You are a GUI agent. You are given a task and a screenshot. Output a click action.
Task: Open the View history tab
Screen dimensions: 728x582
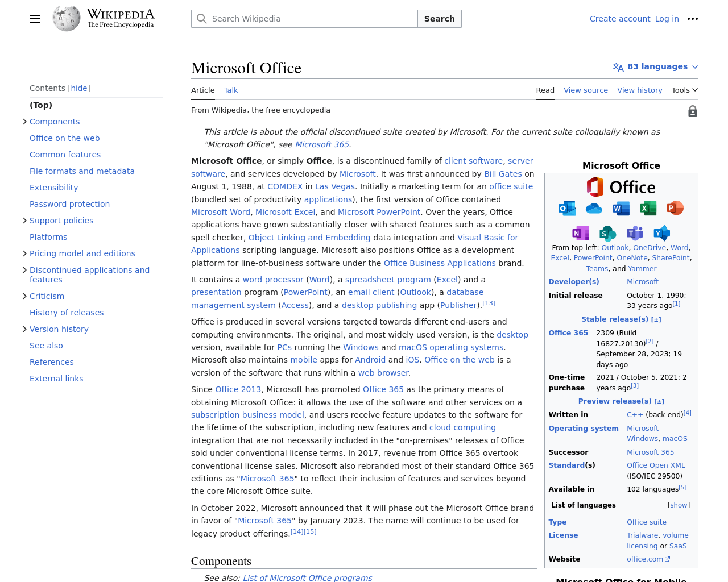coord(640,90)
